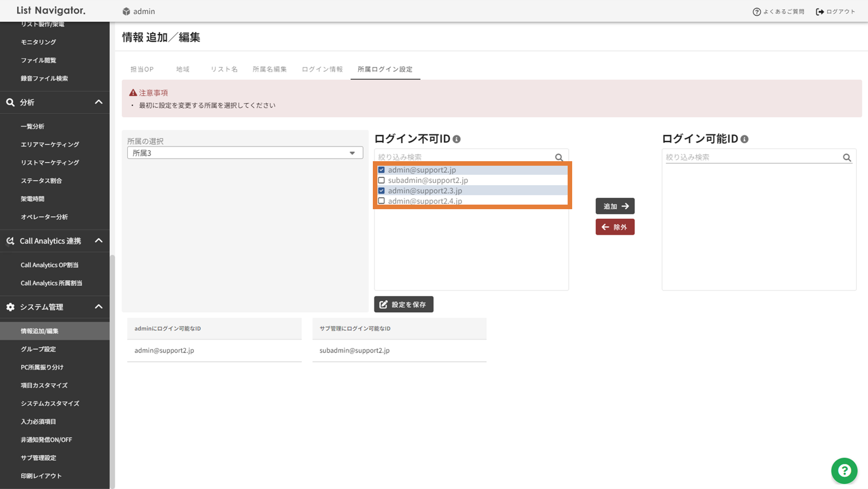This screenshot has width=868, height=489.
Task: Click the ログイン可能ID 絞り込み検索 input field
Action: (x=752, y=158)
